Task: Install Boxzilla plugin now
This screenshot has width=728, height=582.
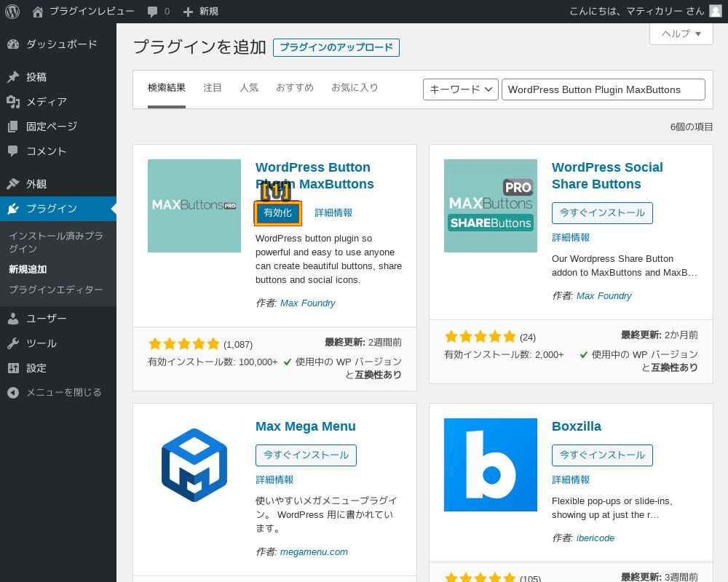Action: click(602, 455)
